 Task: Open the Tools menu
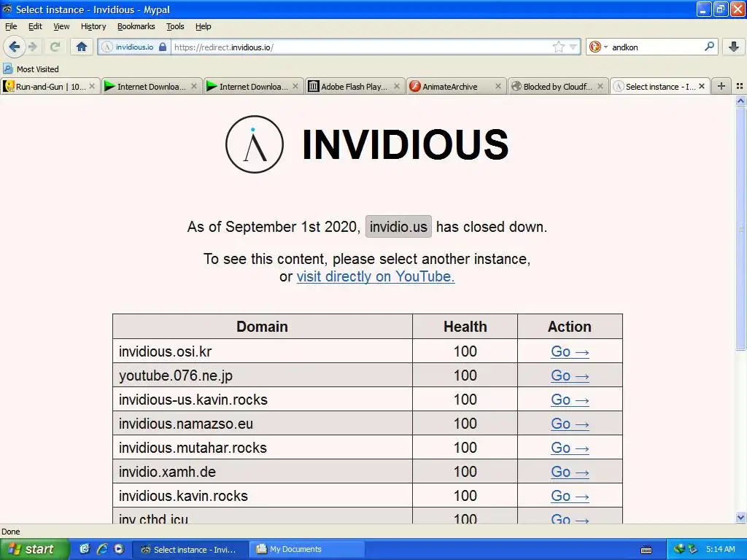pyautogui.click(x=175, y=26)
